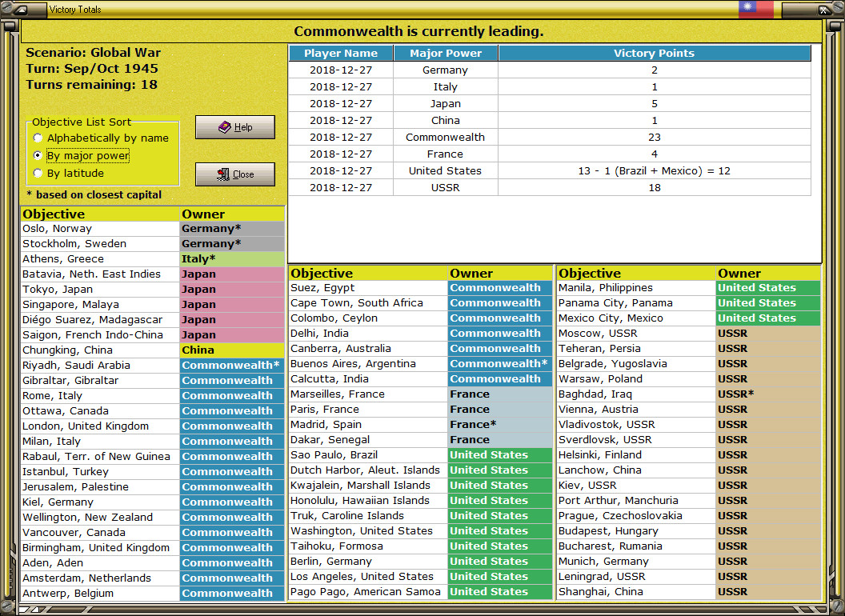Select Riyadh, Saudi Arabia objective

pyautogui.click(x=100, y=366)
